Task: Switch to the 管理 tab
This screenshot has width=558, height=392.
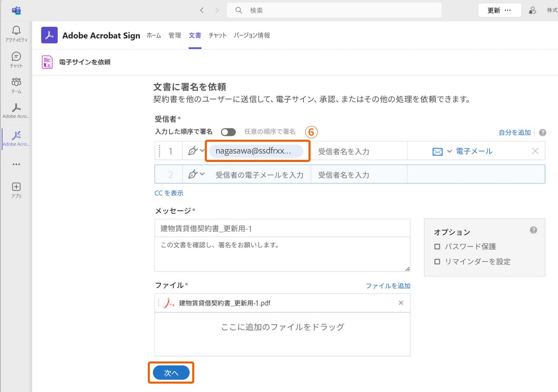Action: point(175,35)
